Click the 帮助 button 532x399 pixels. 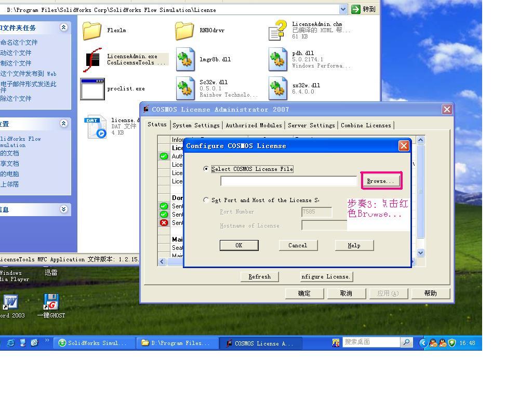click(430, 293)
